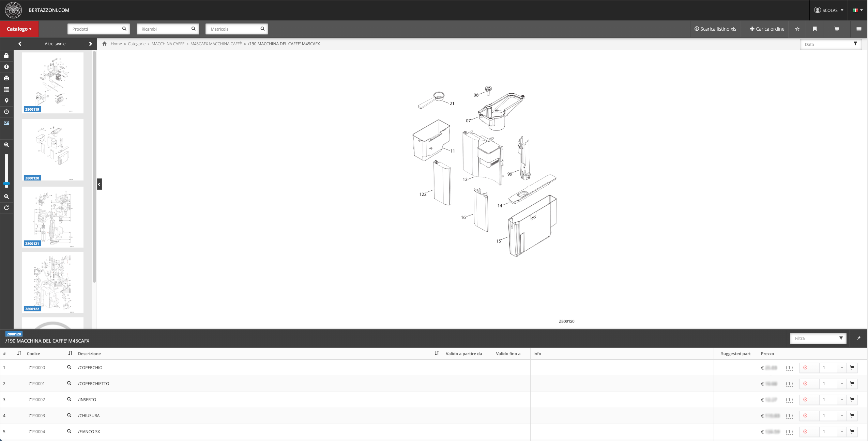Open the shopping cart in top toolbar
Image resolution: width=868 pixels, height=441 pixels.
(x=837, y=29)
